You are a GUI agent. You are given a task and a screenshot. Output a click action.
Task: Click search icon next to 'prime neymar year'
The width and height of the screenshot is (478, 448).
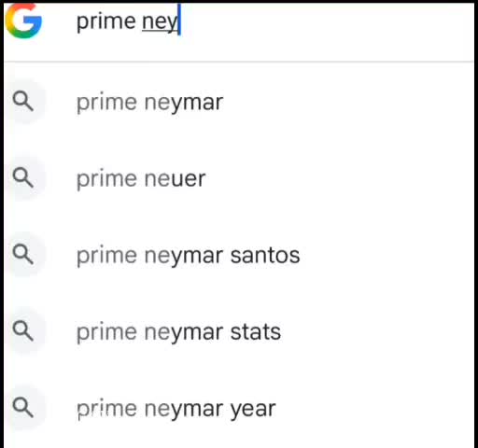click(23, 407)
